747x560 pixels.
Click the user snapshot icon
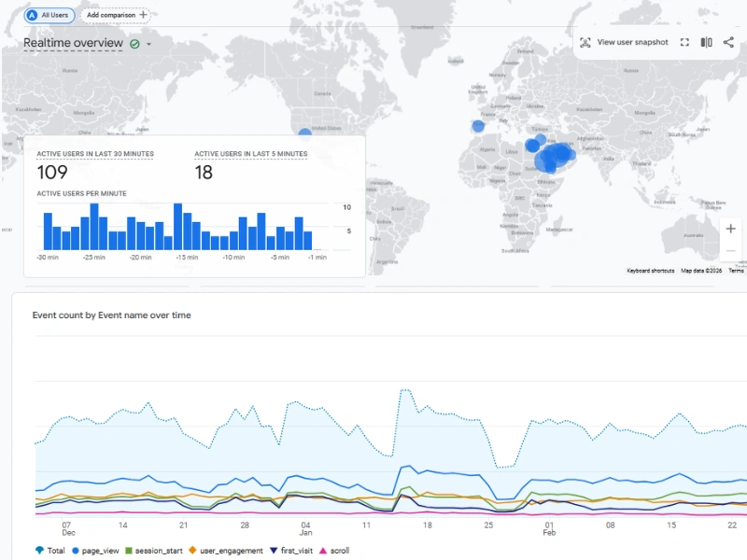[x=585, y=42]
